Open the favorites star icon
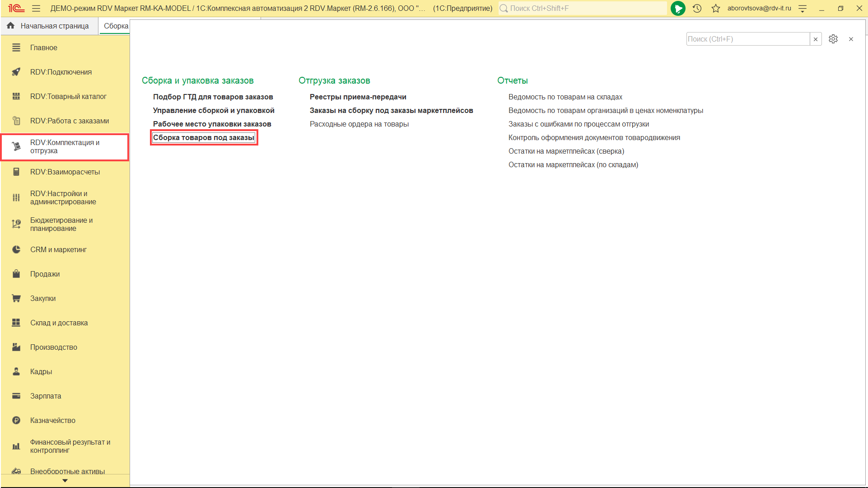Screen dimensions: 868x488 (715, 8)
